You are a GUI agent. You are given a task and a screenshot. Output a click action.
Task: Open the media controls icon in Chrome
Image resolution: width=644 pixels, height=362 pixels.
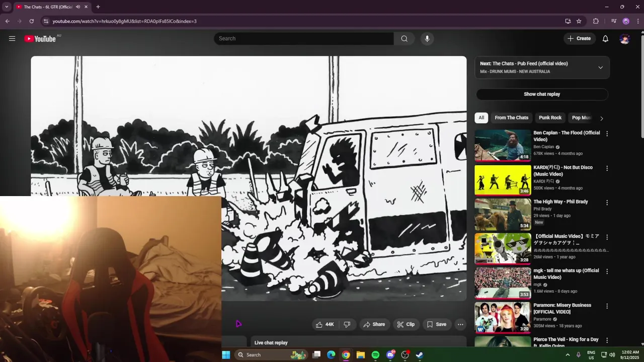pyautogui.click(x=614, y=21)
